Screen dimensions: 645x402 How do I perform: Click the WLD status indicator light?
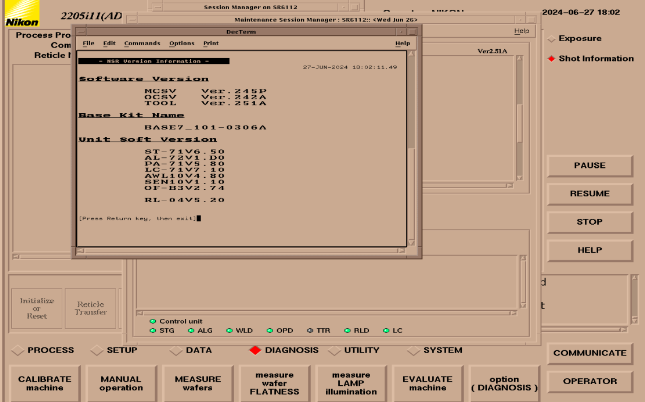coord(230,330)
